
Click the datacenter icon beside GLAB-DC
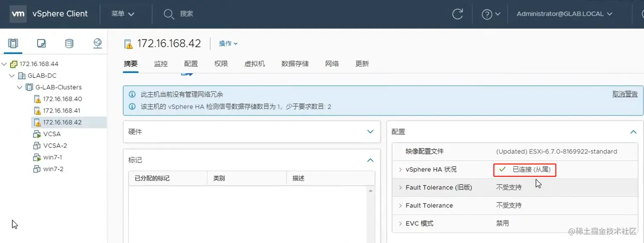(x=22, y=75)
